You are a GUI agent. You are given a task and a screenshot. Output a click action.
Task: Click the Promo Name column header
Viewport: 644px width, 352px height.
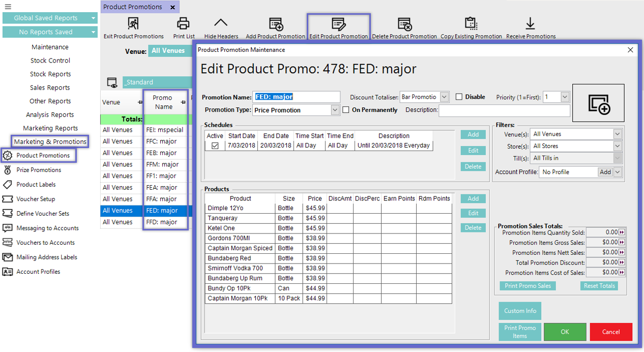coord(163,102)
